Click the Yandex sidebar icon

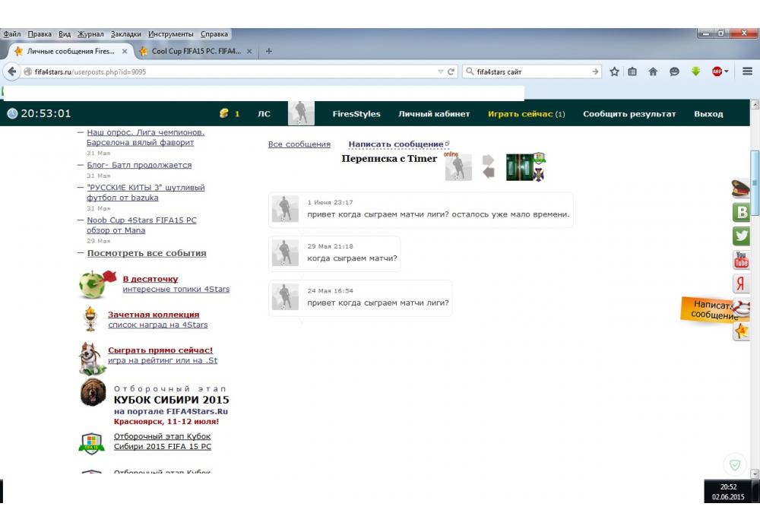pyautogui.click(x=741, y=283)
